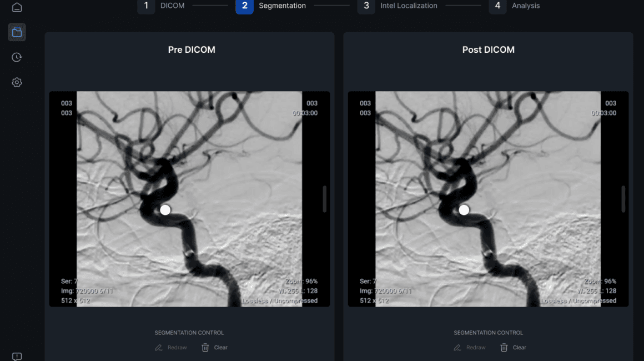The height and width of the screenshot is (361, 644).
Task: Open the settings gear in sidebar
Action: [17, 82]
